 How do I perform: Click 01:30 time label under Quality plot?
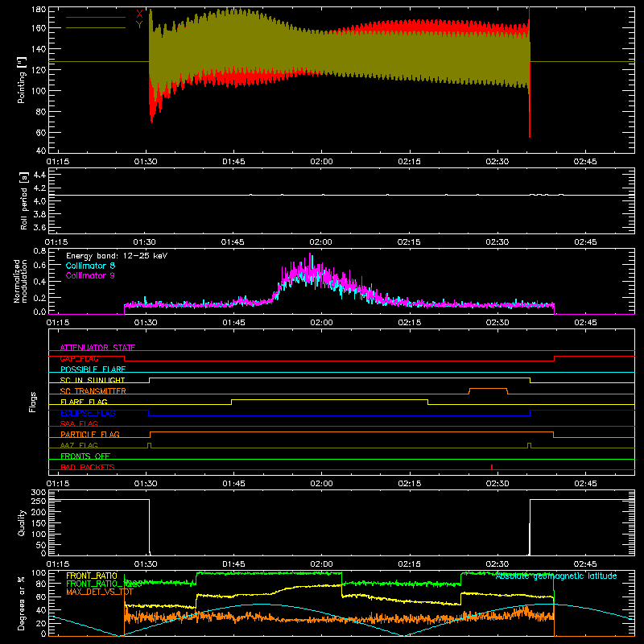(x=146, y=564)
